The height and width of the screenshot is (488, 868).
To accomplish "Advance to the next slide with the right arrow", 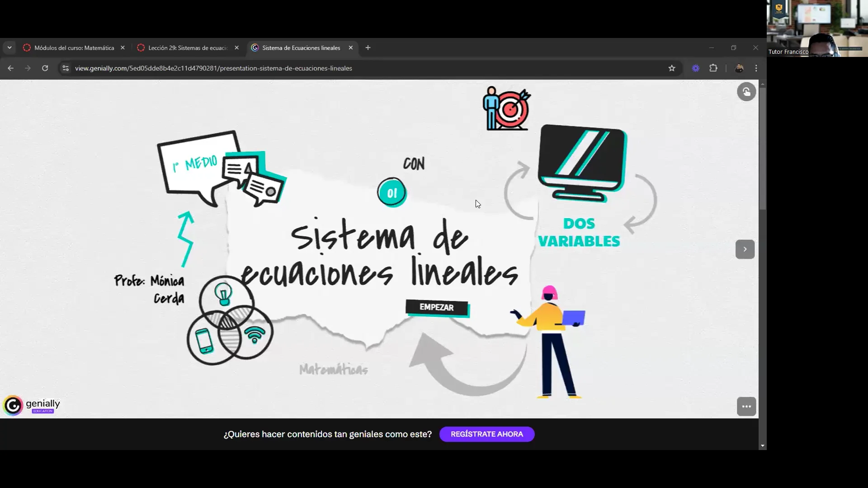I will (745, 249).
